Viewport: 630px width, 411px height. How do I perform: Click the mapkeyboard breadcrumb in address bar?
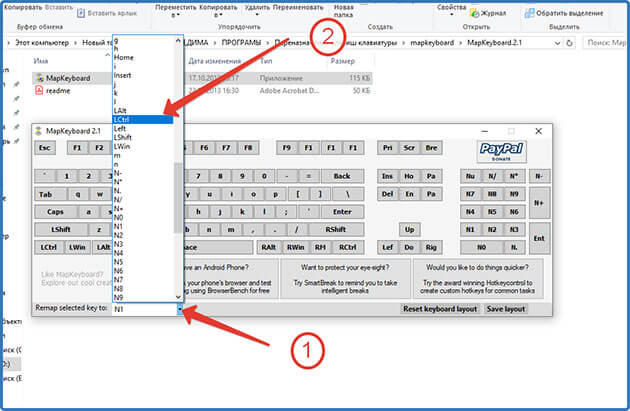point(432,43)
